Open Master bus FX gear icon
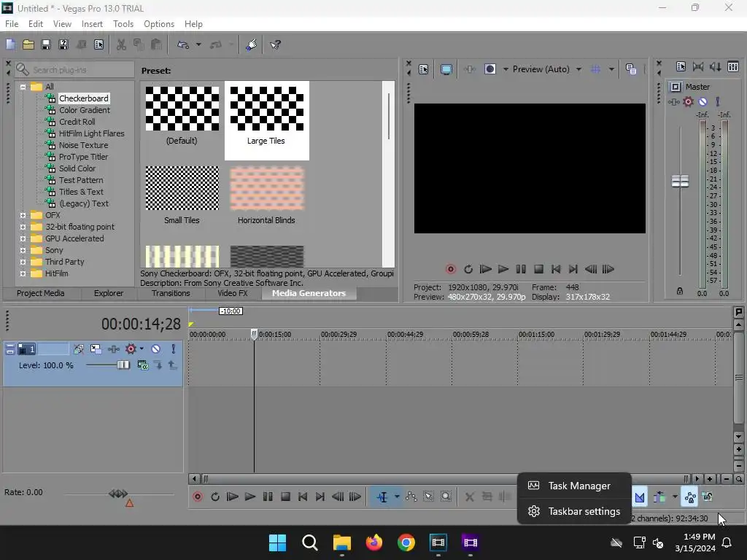The width and height of the screenshot is (747, 560). point(688,101)
